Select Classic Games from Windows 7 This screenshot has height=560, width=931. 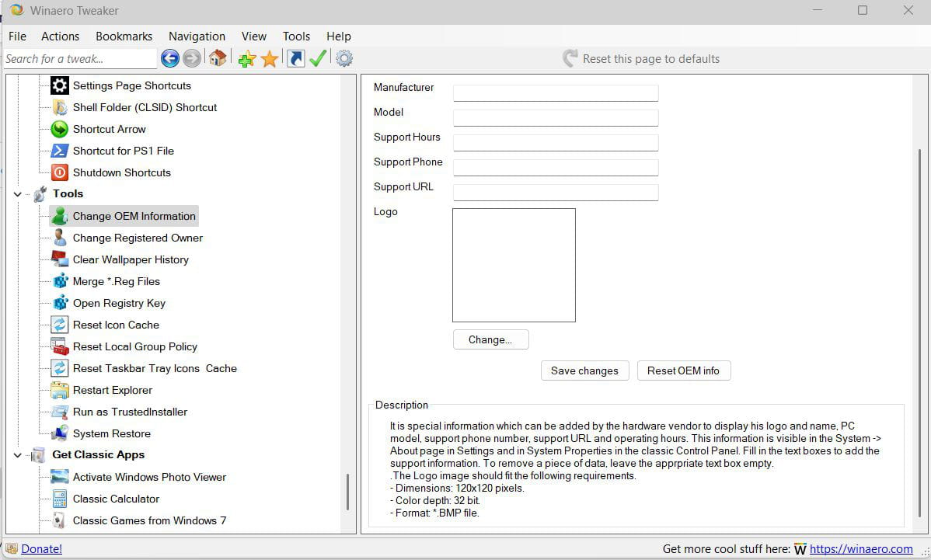coord(149,520)
